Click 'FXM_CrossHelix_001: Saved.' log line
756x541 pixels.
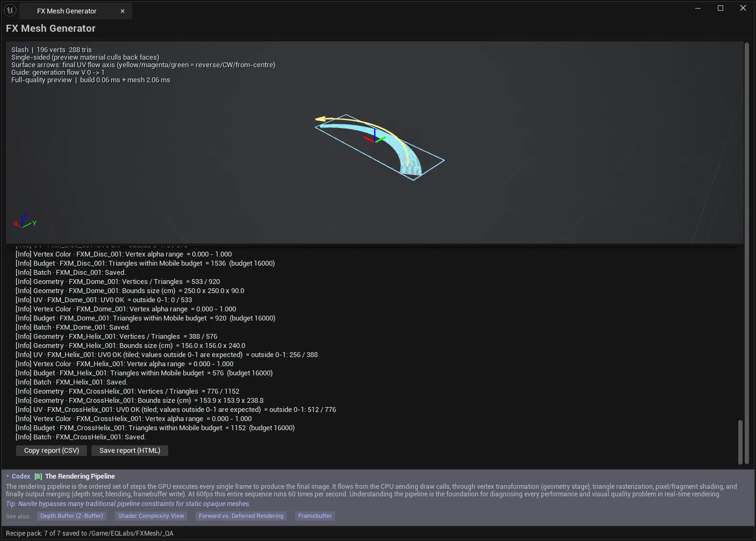[x=81, y=437]
